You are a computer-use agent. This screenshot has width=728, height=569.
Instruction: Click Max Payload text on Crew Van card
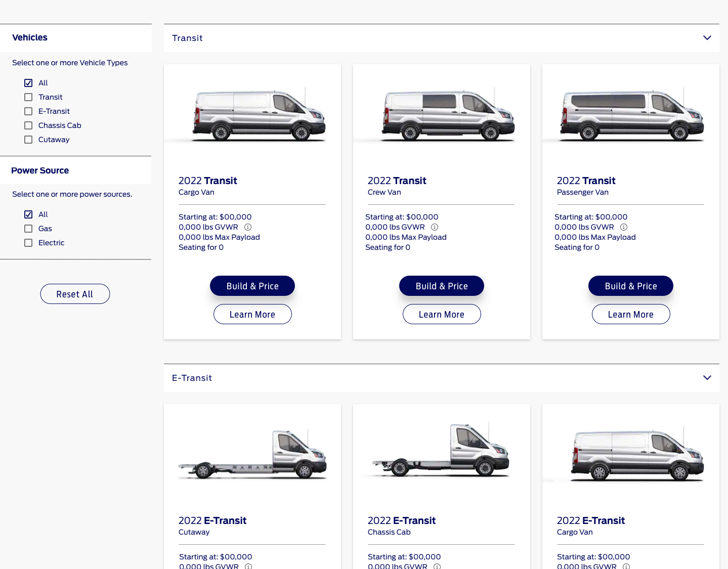point(406,237)
